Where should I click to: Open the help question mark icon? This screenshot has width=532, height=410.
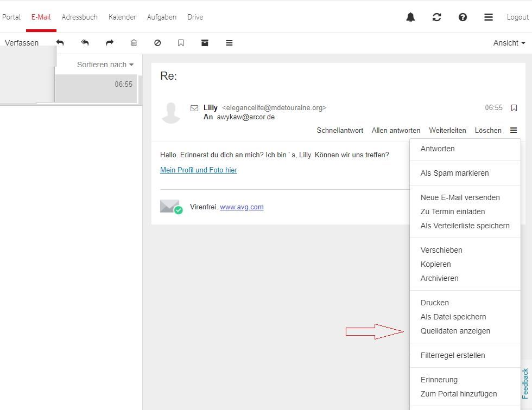(463, 17)
